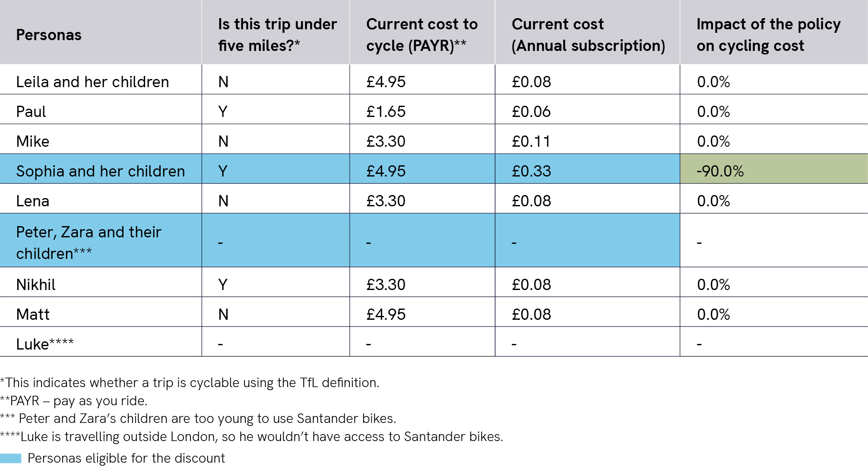
Task: Select the 'Current cost (Annual subscription)' header
Action: pos(588,35)
